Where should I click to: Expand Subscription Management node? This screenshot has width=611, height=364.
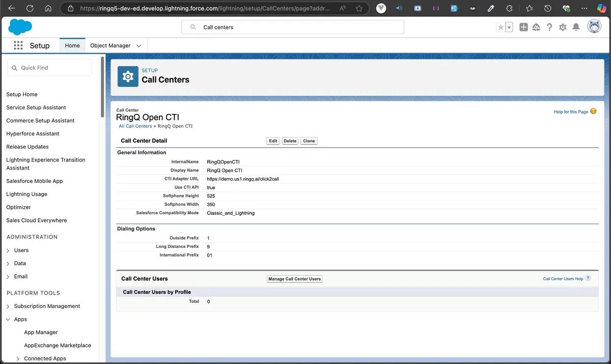tap(8, 306)
